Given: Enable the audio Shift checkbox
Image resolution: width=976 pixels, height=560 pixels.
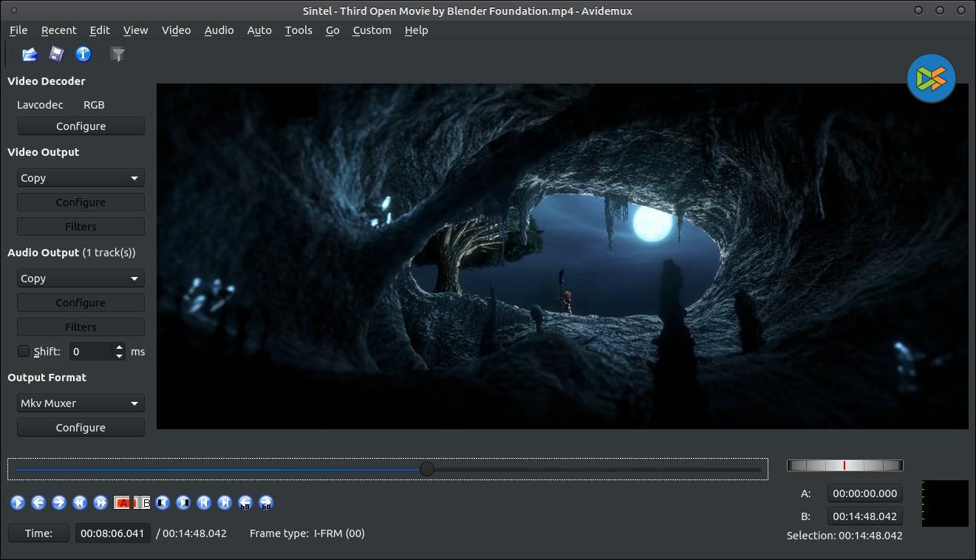Looking at the screenshot, I should tap(24, 352).
